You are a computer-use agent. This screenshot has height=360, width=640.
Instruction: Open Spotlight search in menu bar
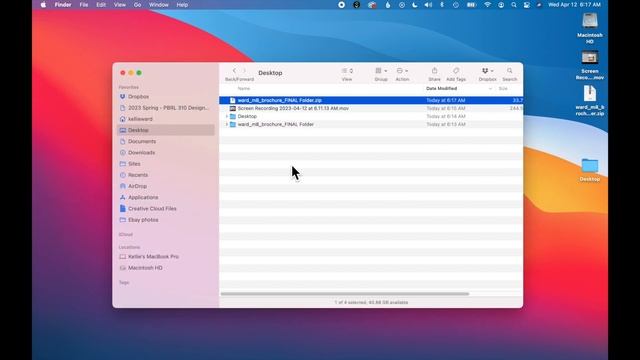coord(513,5)
